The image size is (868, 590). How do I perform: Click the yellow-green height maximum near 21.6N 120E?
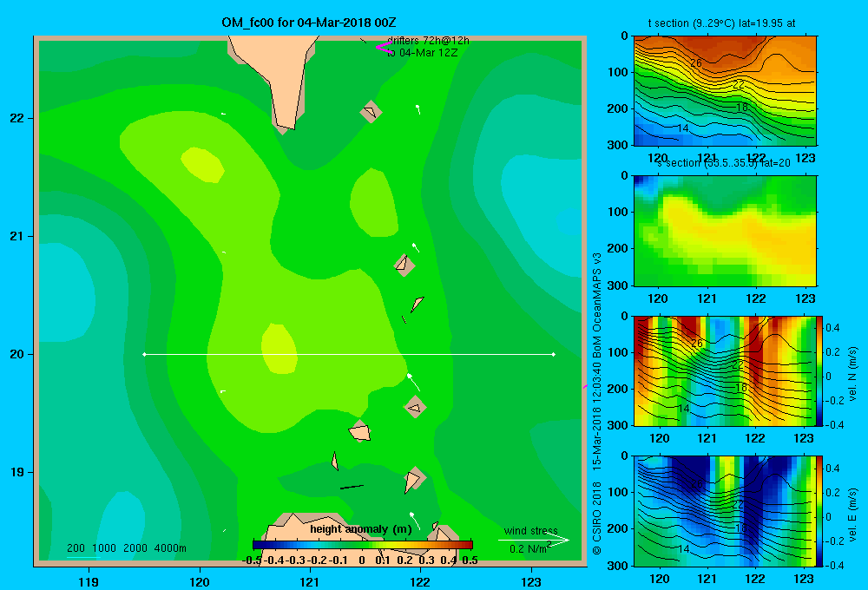point(202,164)
